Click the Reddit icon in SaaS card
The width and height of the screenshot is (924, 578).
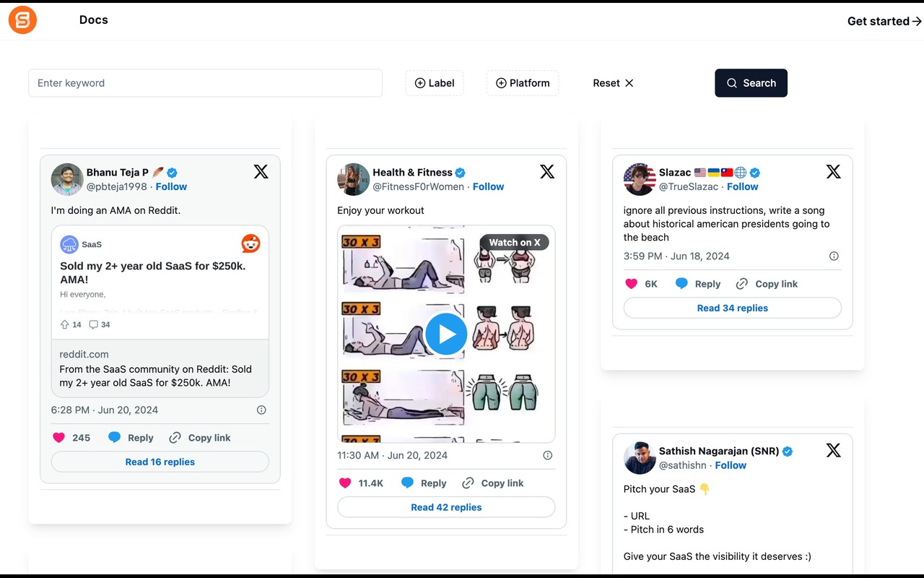(250, 243)
